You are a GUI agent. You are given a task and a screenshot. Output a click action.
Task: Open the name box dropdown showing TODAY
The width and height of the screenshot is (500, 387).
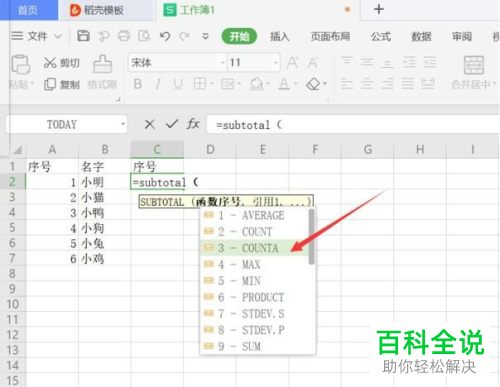[123, 125]
